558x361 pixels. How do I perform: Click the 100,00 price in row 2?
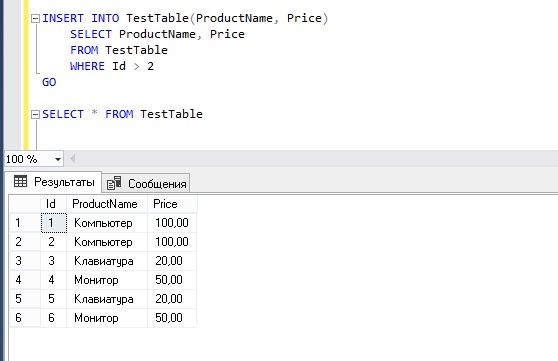[172, 242]
